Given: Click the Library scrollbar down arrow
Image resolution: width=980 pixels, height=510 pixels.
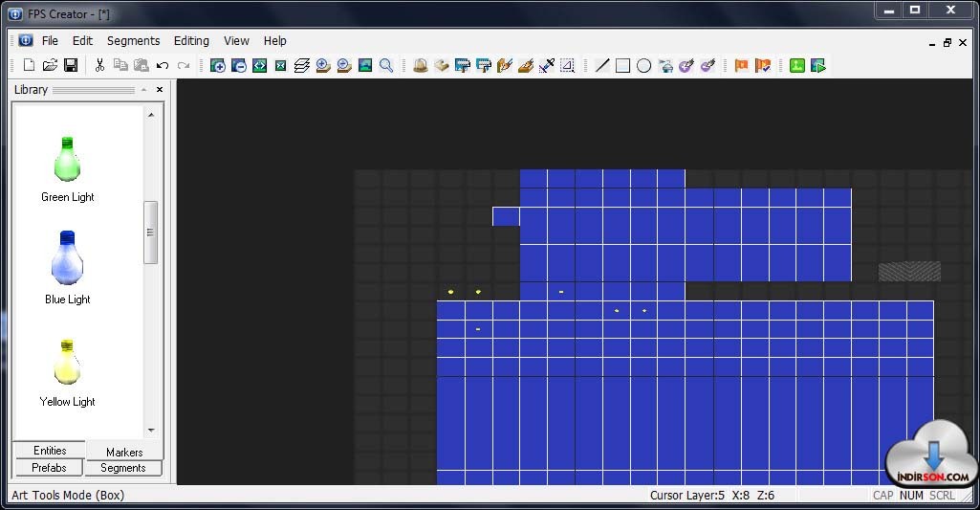Looking at the screenshot, I should click(151, 431).
